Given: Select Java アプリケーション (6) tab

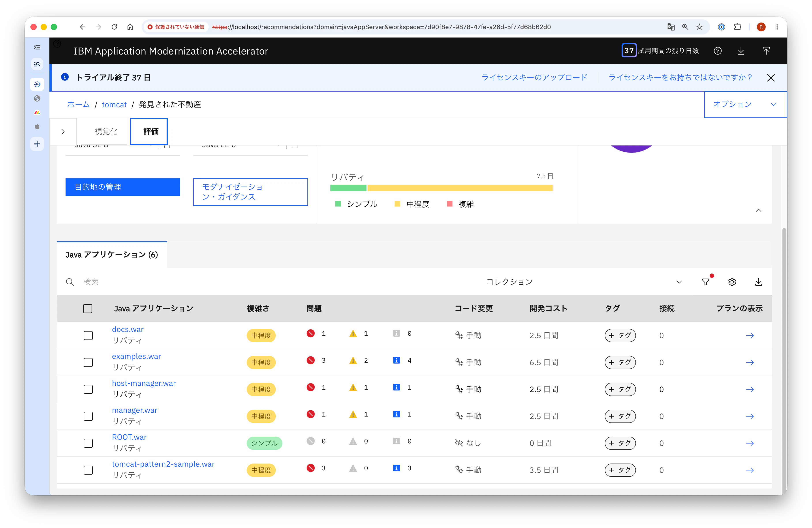Looking at the screenshot, I should [112, 255].
